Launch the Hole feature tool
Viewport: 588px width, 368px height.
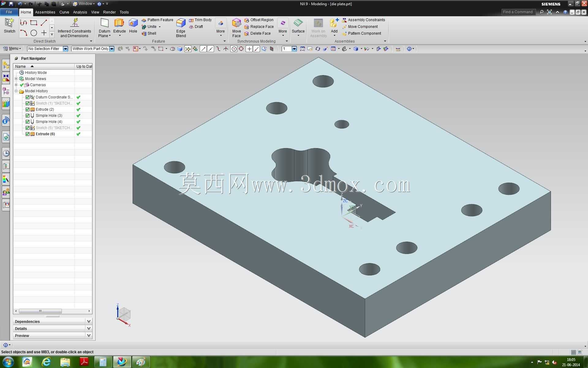click(x=133, y=26)
